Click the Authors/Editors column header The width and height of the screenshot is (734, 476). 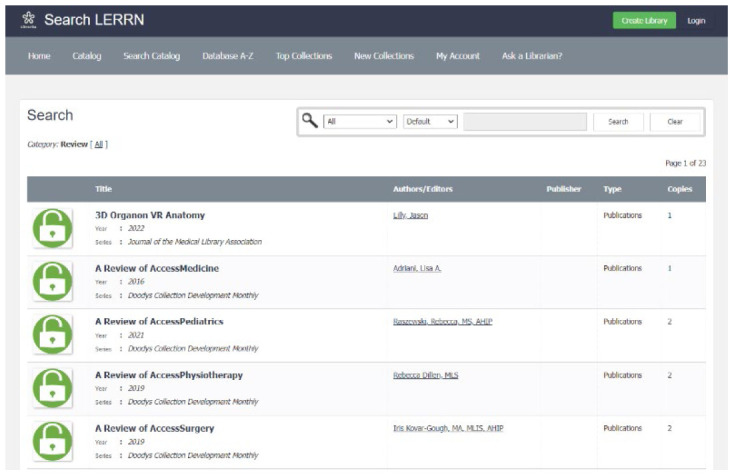(x=423, y=189)
